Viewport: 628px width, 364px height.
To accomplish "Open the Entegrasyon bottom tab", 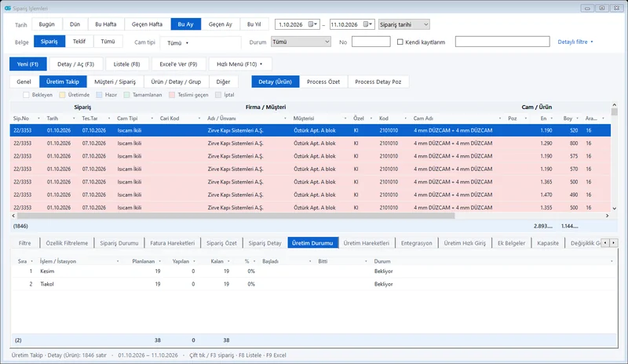I will point(417,243).
